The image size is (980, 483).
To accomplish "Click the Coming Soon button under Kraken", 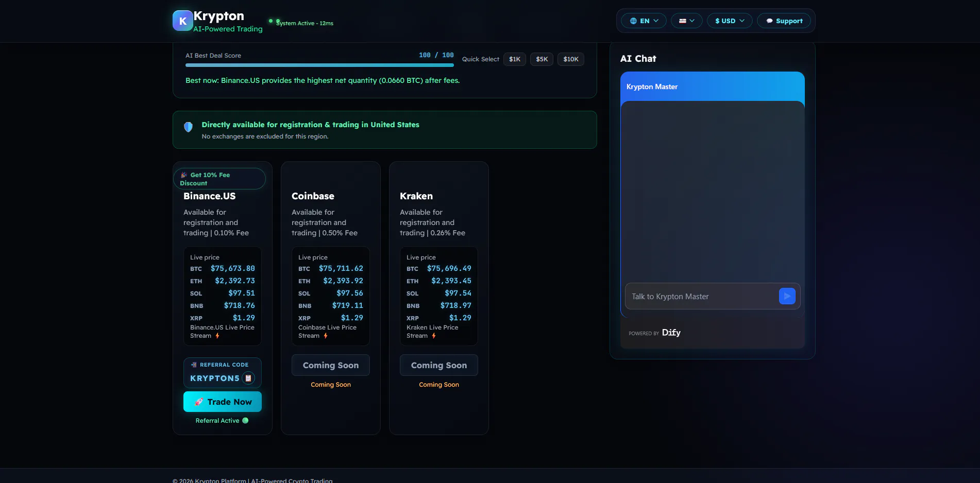I will 439,365.
